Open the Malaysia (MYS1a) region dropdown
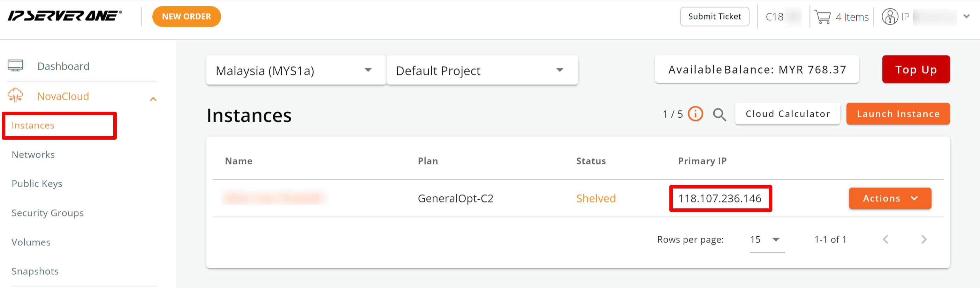 tap(296, 71)
